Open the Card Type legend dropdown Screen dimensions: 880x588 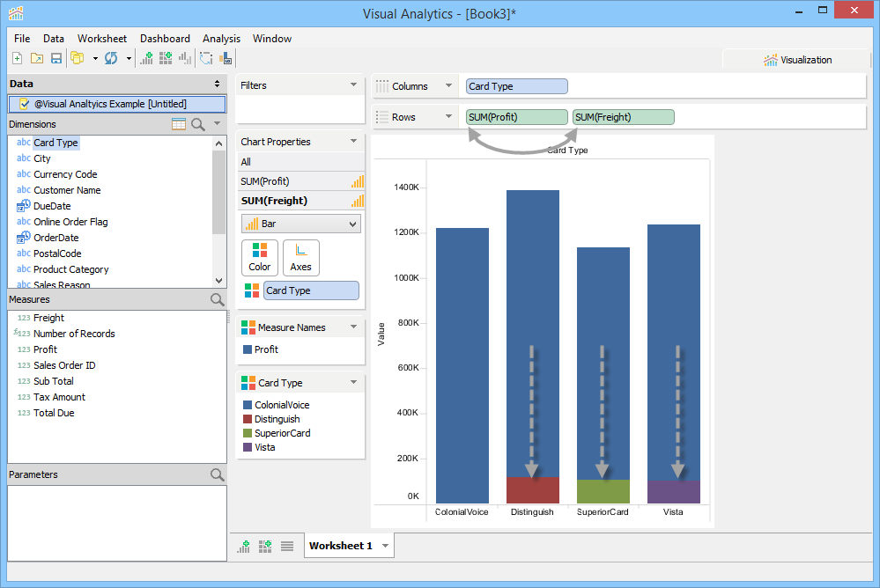click(x=353, y=382)
